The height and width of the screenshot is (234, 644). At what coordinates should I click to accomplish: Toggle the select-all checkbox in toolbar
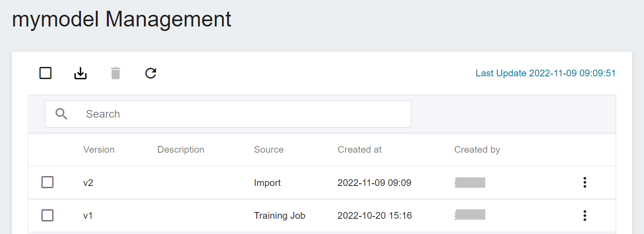click(x=45, y=73)
